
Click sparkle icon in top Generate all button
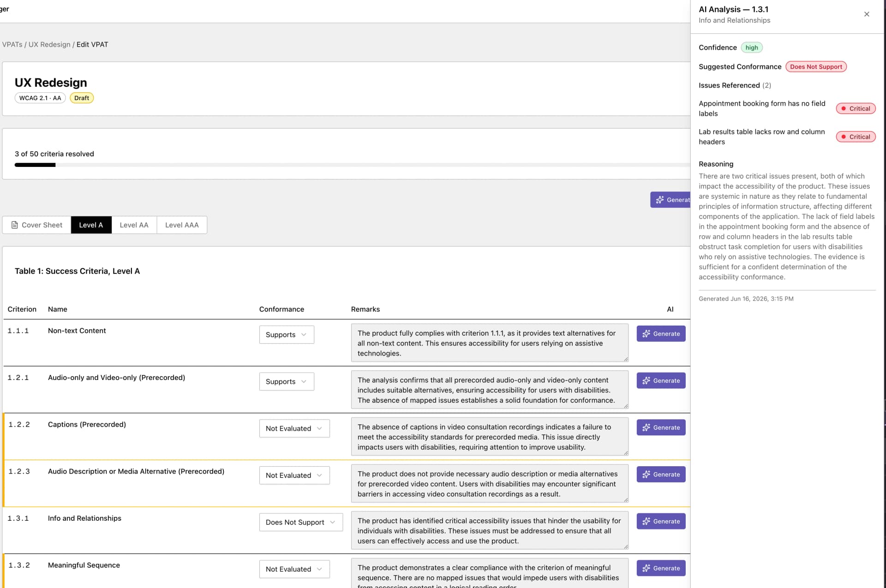(660, 200)
